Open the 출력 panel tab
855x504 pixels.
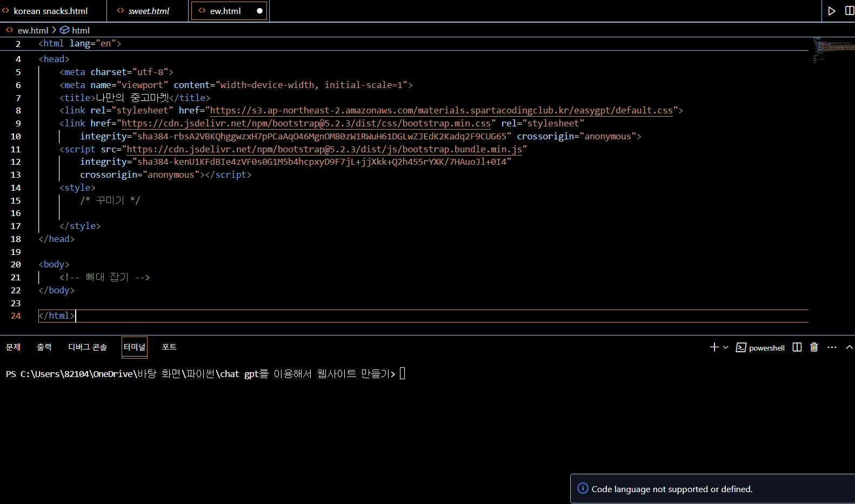[44, 347]
